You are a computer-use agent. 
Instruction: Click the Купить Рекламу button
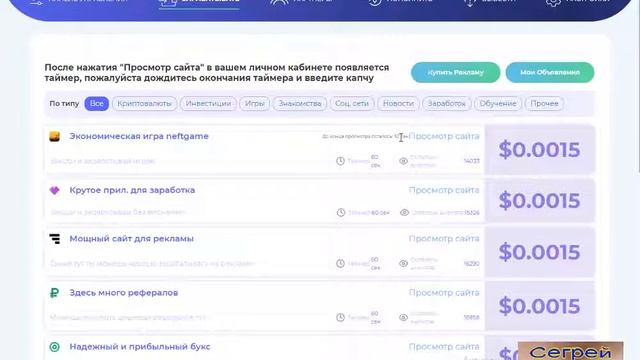456,72
